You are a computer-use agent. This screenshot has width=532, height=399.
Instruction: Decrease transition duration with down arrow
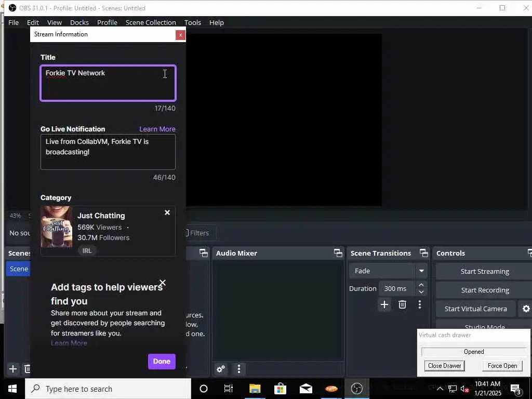(421, 292)
